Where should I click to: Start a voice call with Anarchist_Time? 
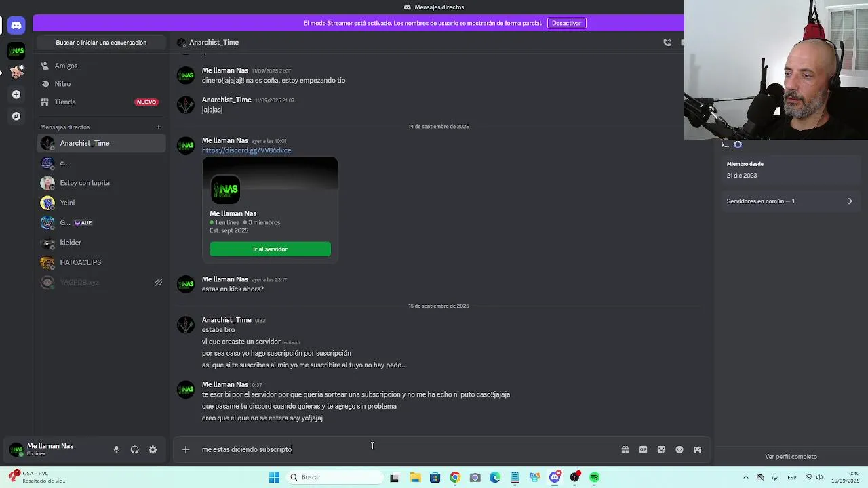667,42
